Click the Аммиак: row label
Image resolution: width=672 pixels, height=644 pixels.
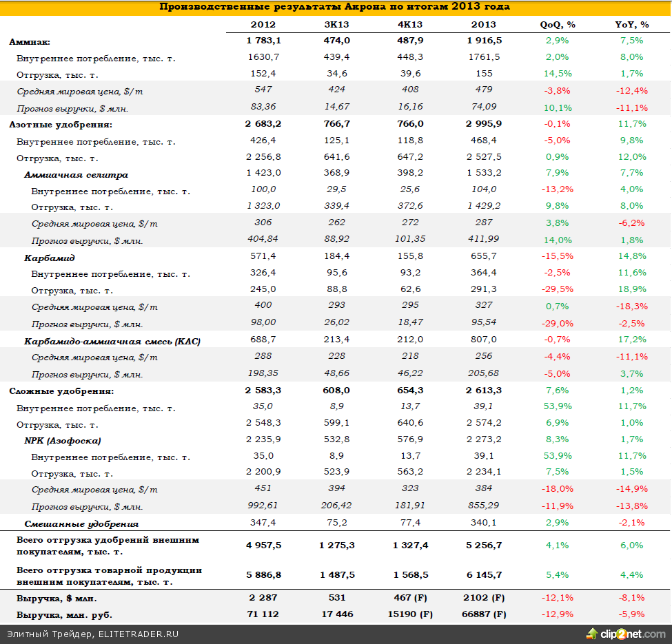tap(30, 42)
